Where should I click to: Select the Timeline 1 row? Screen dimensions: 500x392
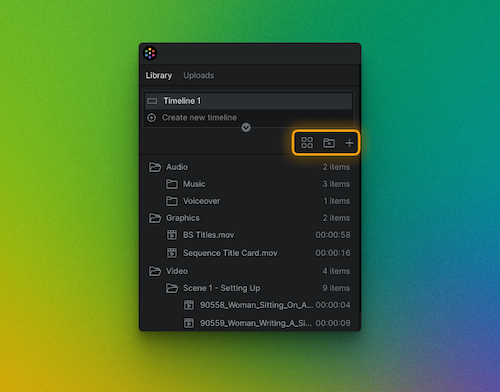click(248, 101)
